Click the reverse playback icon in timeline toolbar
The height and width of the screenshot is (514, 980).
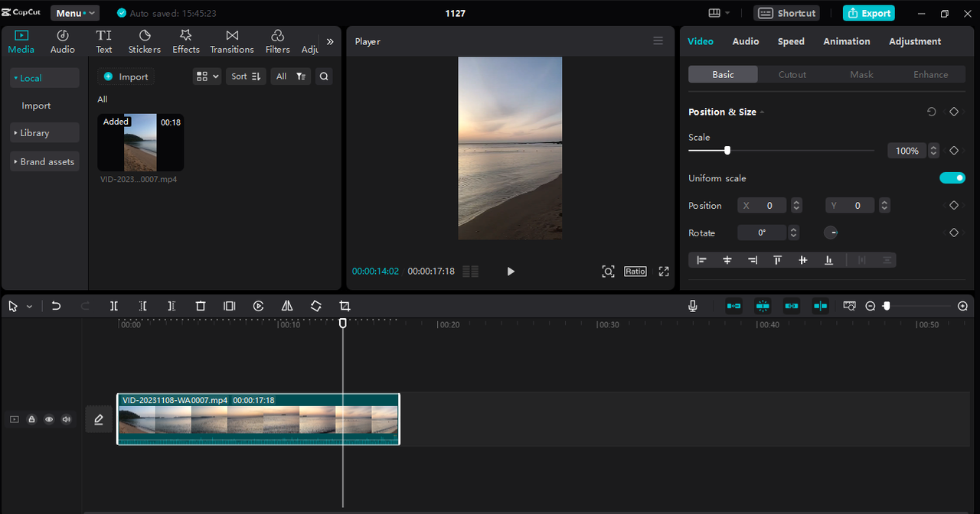[x=259, y=306]
